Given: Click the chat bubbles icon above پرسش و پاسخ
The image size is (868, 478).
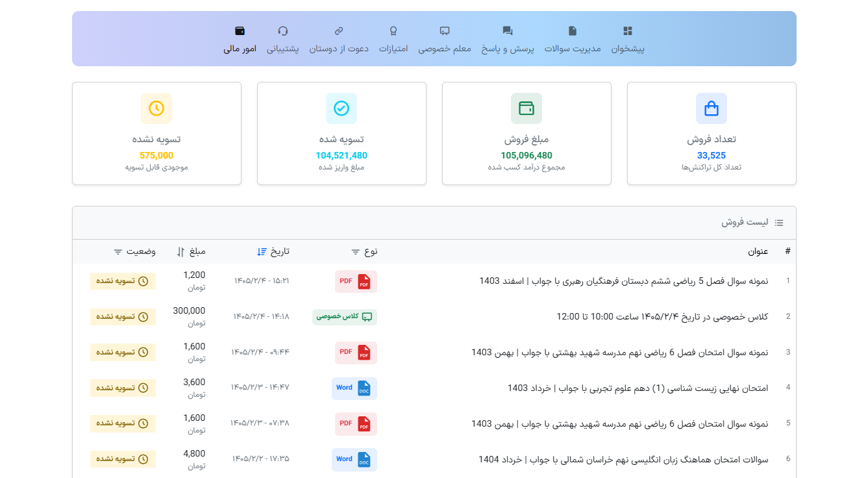Looking at the screenshot, I should 508,31.
